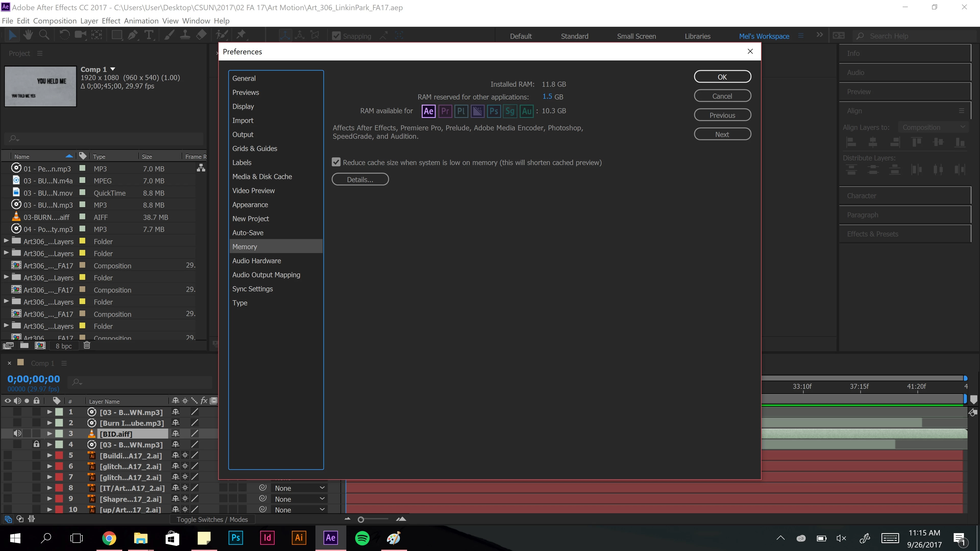
Task: Click the Premiere Pro RAM icon
Action: coord(445,111)
